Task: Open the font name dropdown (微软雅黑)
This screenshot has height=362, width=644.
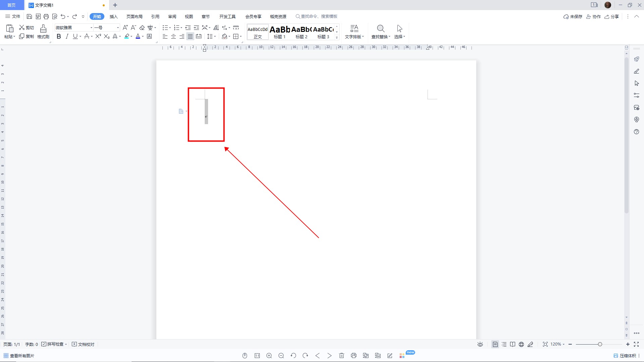Action: coord(91,28)
